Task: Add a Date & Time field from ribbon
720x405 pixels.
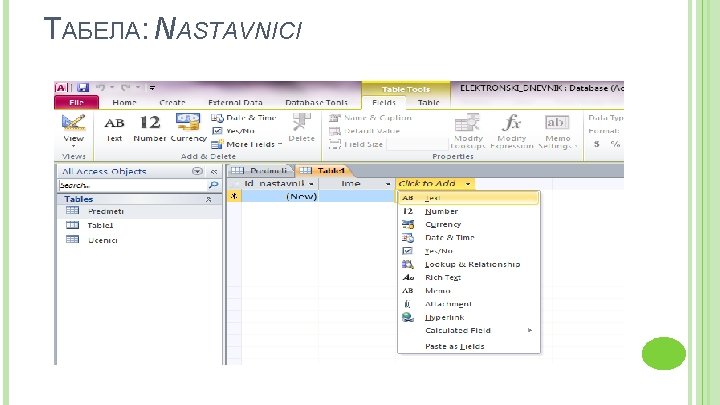Action: click(243, 118)
